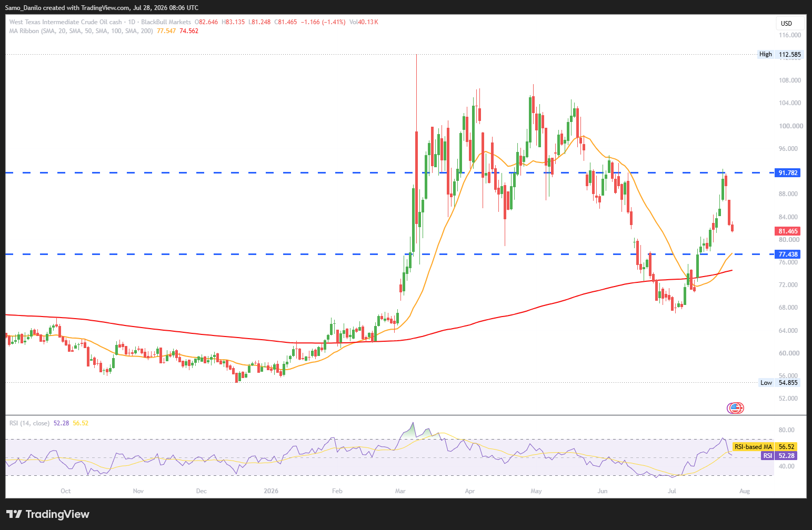This screenshot has width=812, height=530.
Task: Click the 52.000 price axis label
Action: pos(788,399)
